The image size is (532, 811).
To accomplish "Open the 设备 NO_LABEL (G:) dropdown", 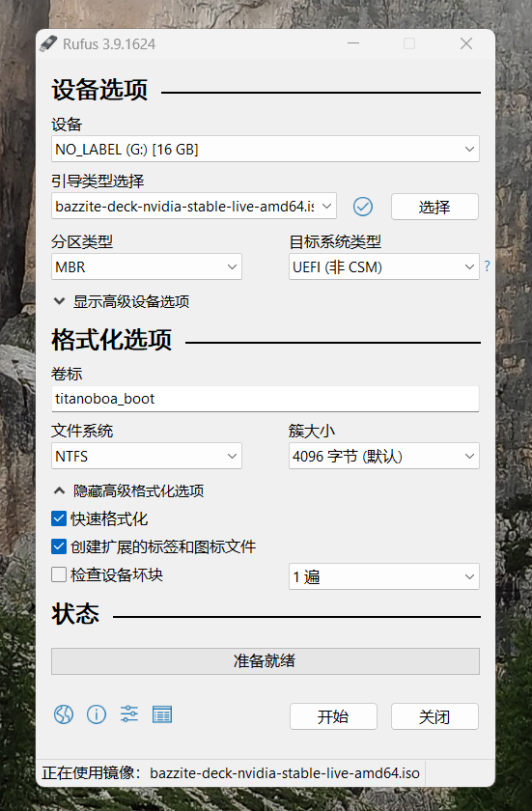I will point(266,150).
